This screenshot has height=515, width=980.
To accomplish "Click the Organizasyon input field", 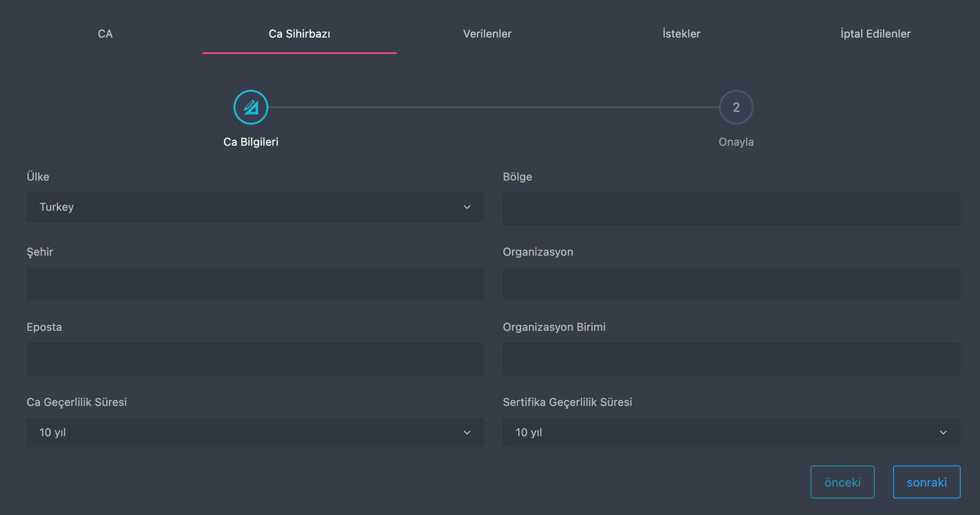I will click(731, 284).
